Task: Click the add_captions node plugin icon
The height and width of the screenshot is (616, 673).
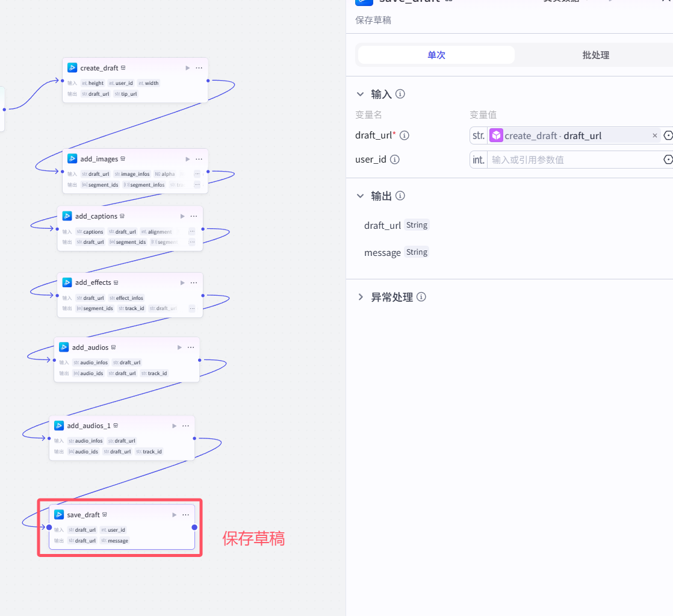Action: (x=67, y=216)
